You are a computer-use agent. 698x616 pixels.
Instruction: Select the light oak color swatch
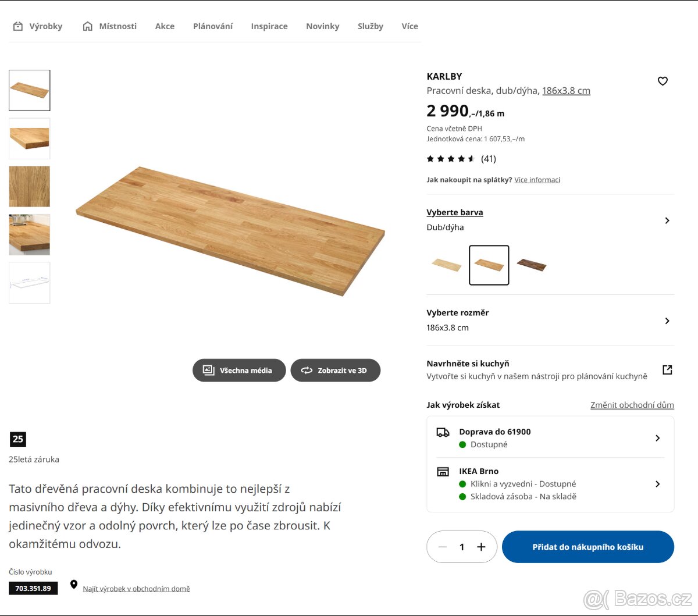click(447, 265)
